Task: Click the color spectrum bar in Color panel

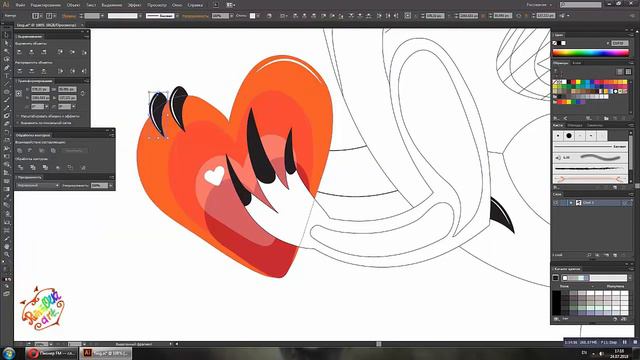Action: pyautogui.click(x=591, y=53)
